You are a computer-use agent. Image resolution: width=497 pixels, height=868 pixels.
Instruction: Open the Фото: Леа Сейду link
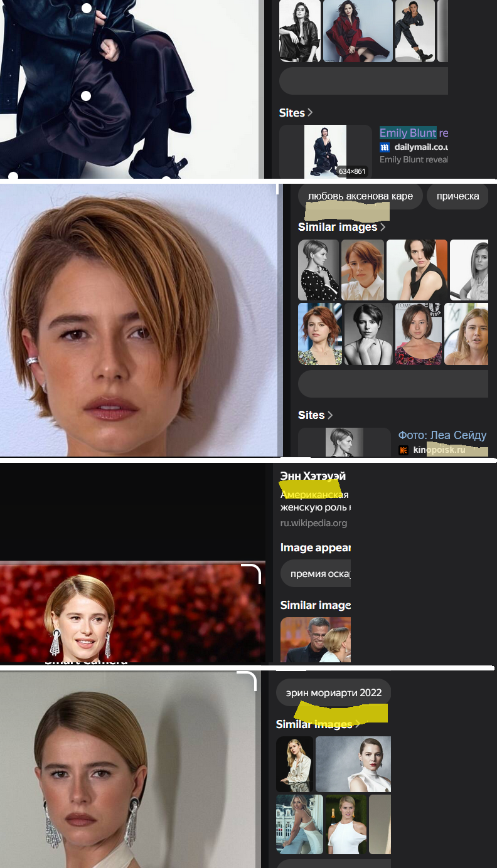click(x=442, y=435)
